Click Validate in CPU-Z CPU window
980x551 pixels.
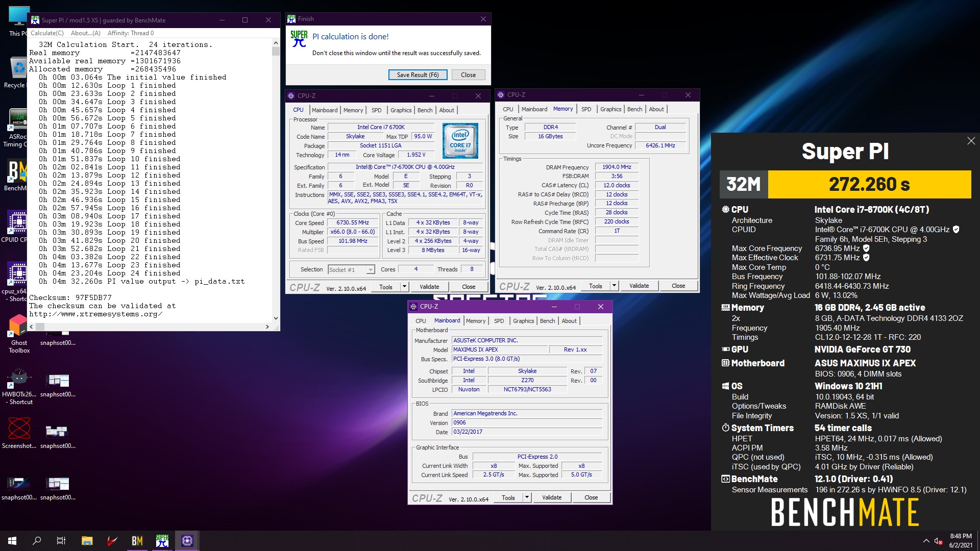pos(429,287)
